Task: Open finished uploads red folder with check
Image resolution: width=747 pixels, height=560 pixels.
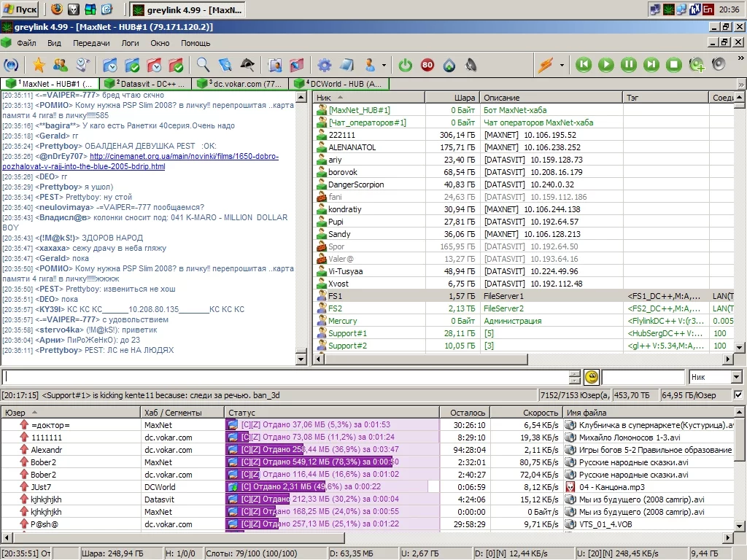Action: pos(176,65)
